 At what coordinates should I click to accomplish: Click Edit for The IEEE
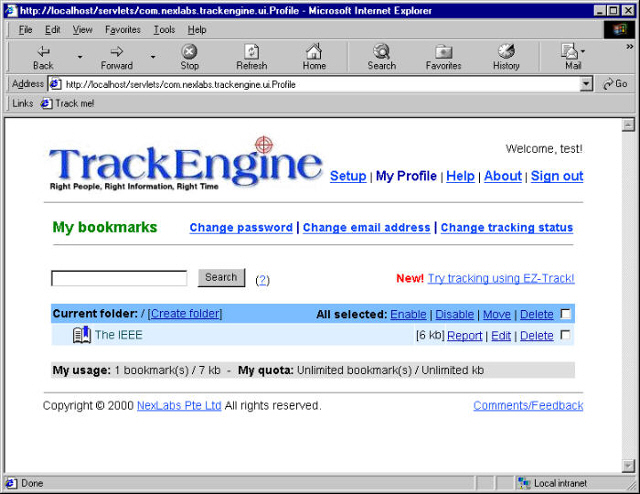coord(501,336)
